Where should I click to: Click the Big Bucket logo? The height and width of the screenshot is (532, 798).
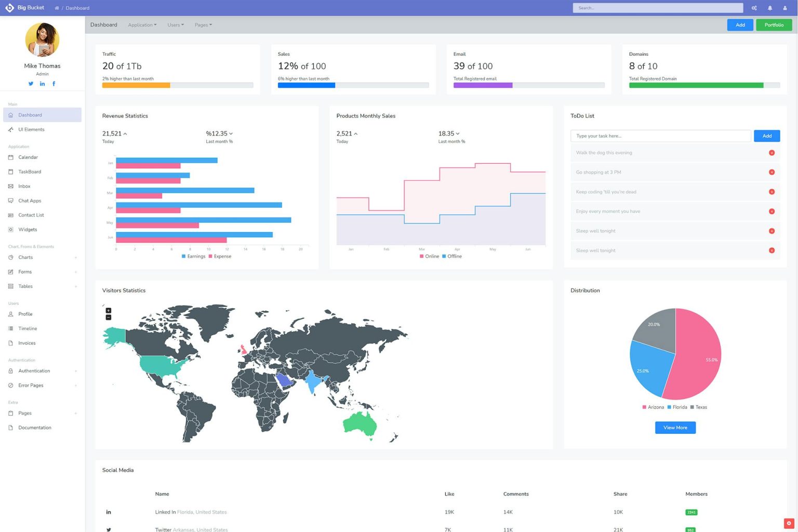[24, 7]
